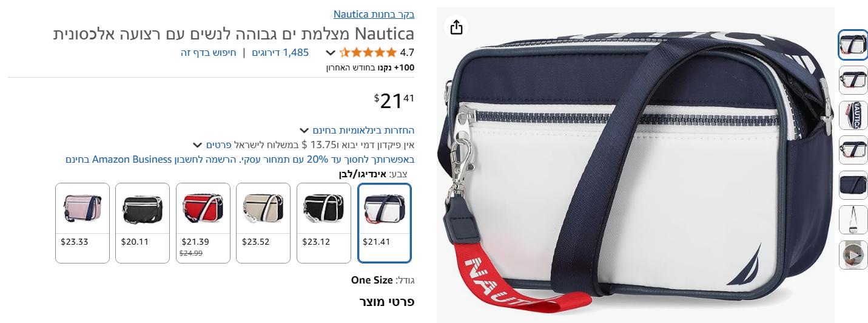Visit the Nautica store link
The width and height of the screenshot is (868, 323).
click(x=374, y=14)
